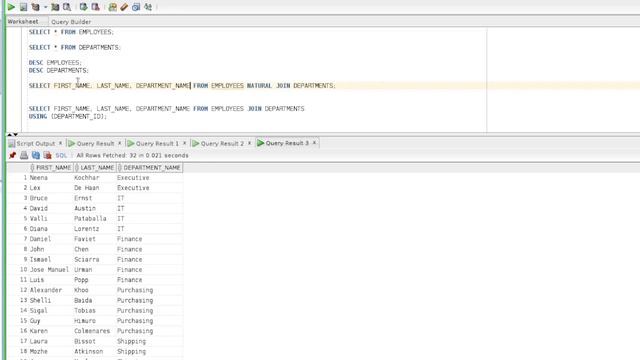
Task: Click the printer icon in the result toolbar
Action: click(24, 155)
